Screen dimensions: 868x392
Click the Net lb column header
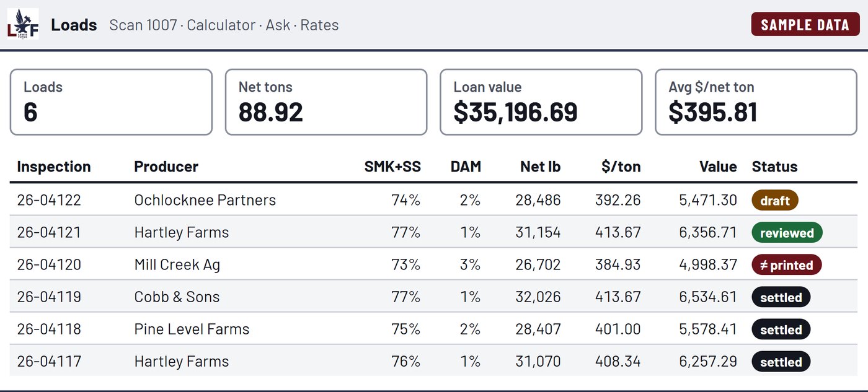pos(541,167)
